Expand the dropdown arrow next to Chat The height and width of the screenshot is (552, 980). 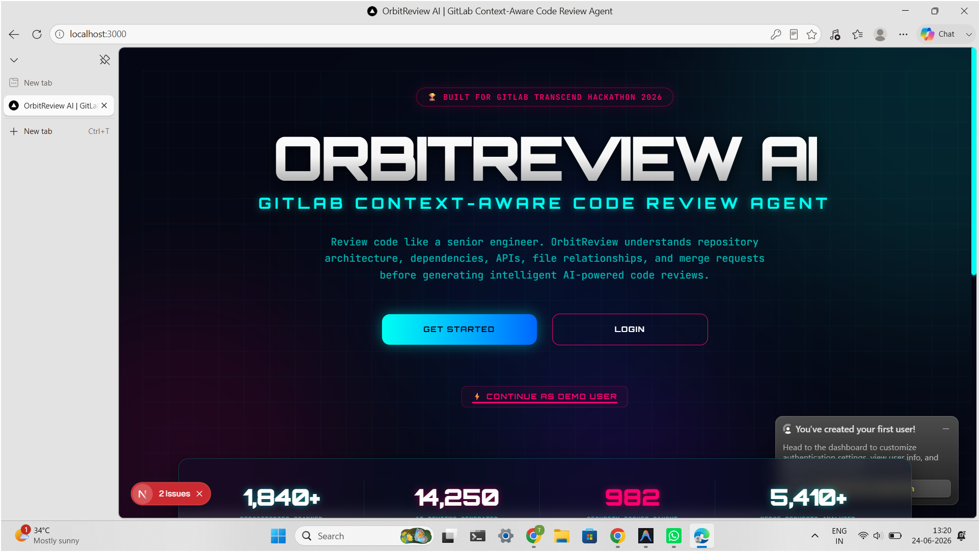coord(969,34)
